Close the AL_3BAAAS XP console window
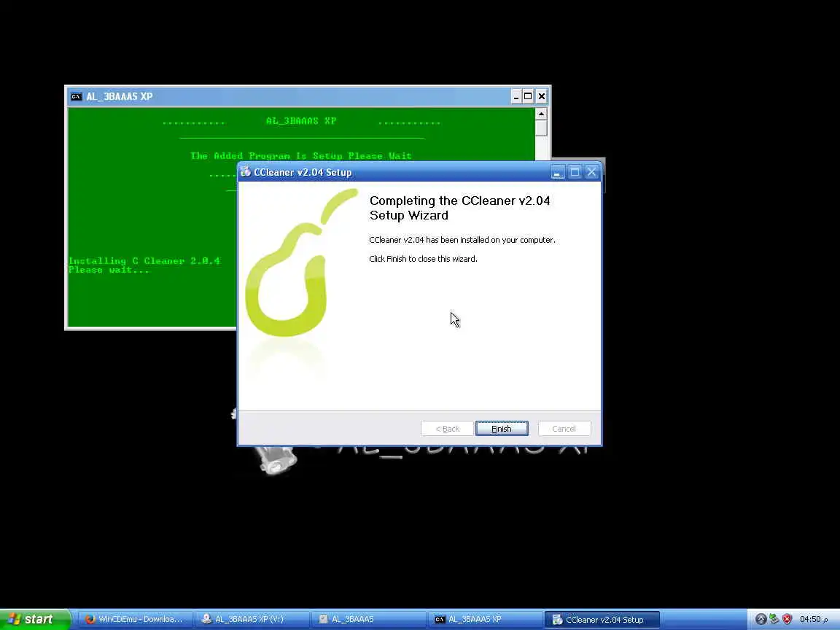This screenshot has height=630, width=840. point(542,96)
